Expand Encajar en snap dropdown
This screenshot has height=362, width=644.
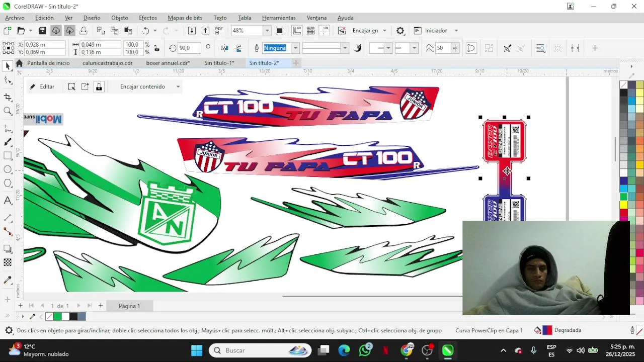[x=385, y=31]
